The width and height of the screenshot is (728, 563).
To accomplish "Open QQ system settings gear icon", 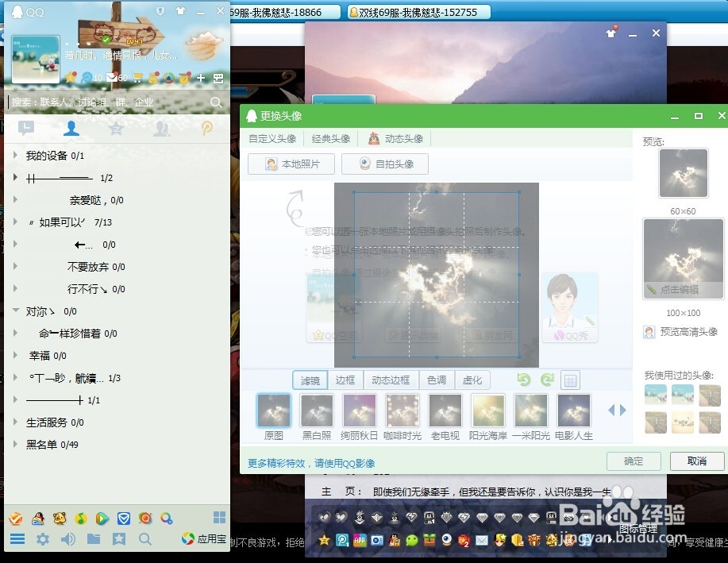I will pos(43,539).
